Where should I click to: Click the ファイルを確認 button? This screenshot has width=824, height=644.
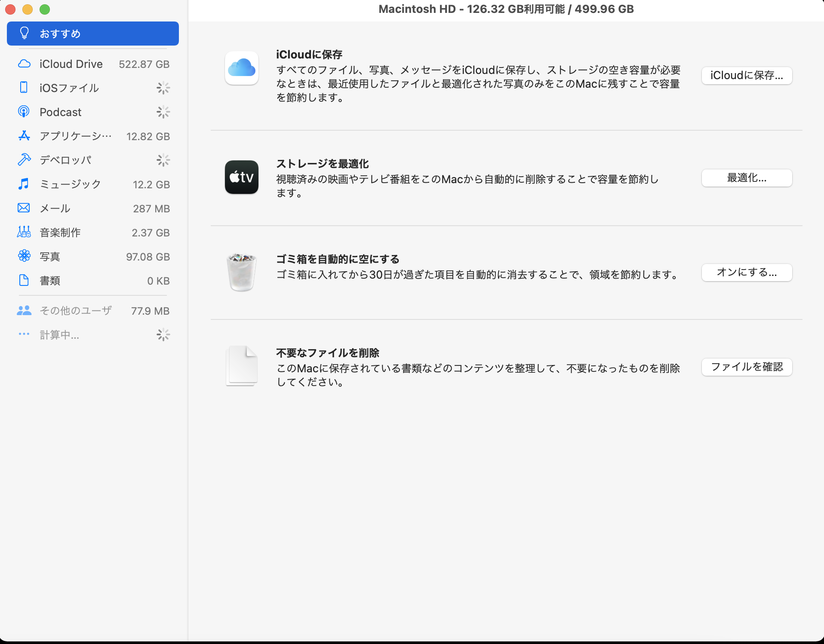coord(747,367)
